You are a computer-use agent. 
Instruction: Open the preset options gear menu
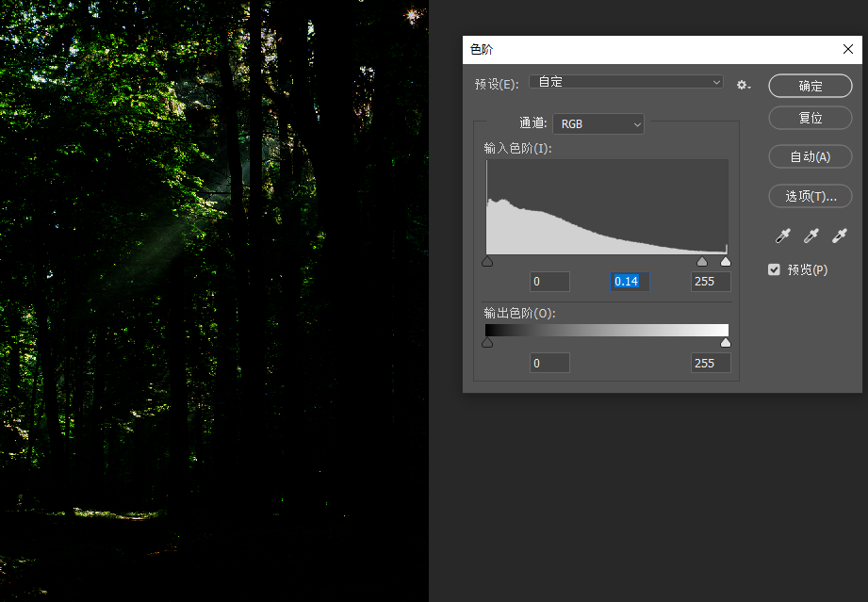pyautogui.click(x=743, y=85)
